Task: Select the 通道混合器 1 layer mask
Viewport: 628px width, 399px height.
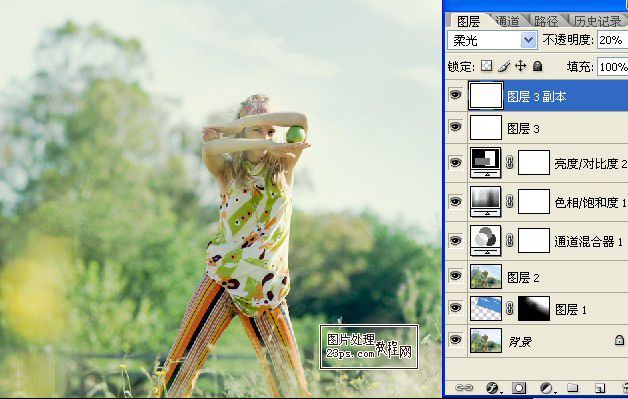Action: [x=534, y=240]
